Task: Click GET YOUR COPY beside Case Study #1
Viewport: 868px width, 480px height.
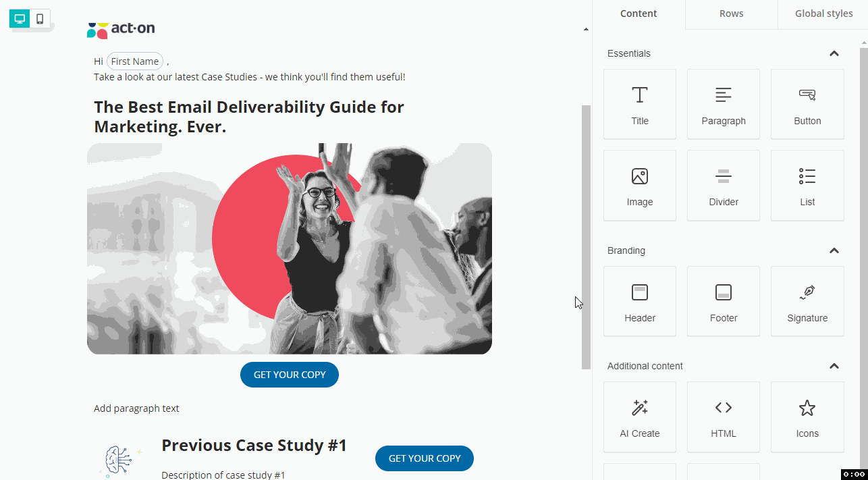Action: tap(425, 458)
